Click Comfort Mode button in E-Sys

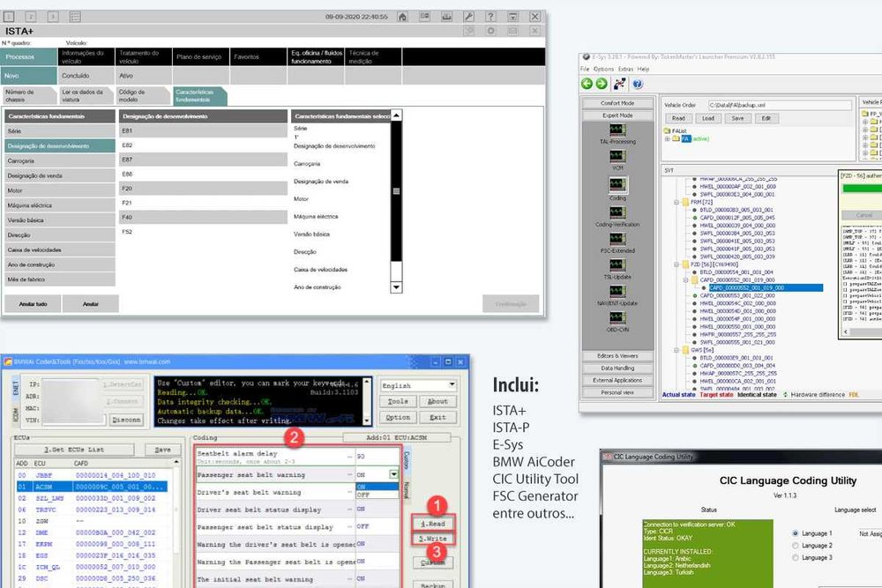(617, 103)
